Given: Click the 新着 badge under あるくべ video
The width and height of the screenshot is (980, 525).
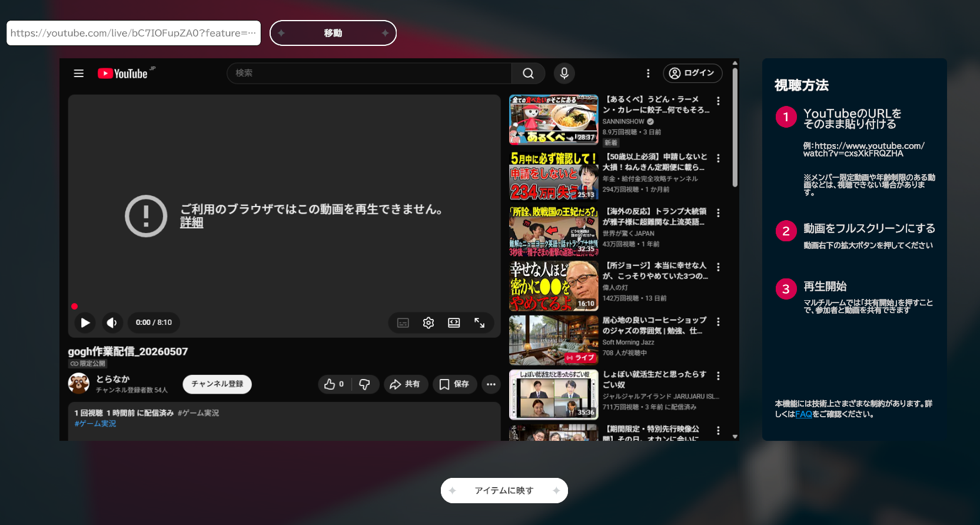Looking at the screenshot, I should (611, 143).
